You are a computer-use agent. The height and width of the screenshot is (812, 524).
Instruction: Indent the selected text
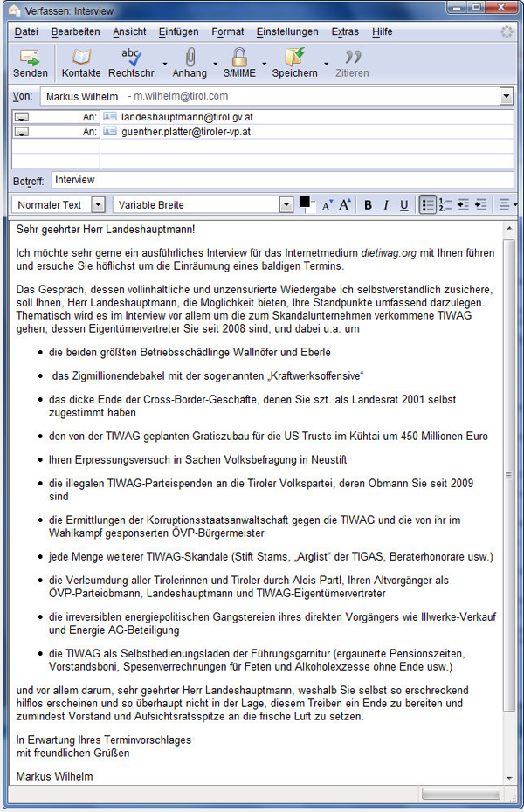[481, 205]
